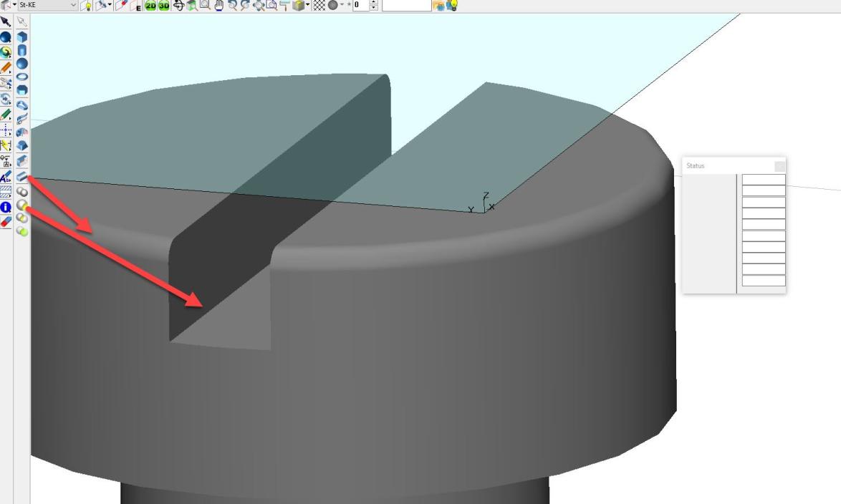Image resolution: width=841 pixels, height=504 pixels.
Task: Click the paint roller redraw icon
Action: (x=285, y=5)
